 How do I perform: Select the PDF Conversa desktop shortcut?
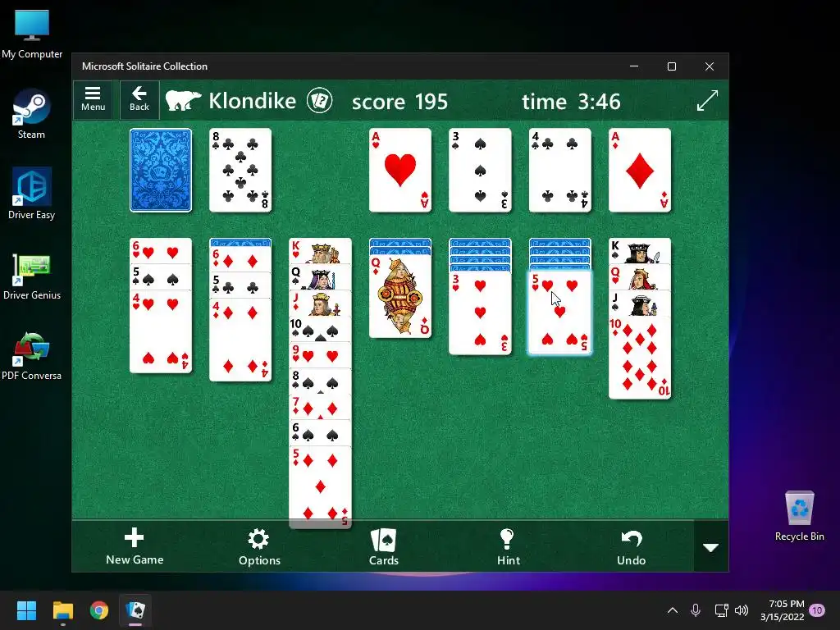click(32, 356)
